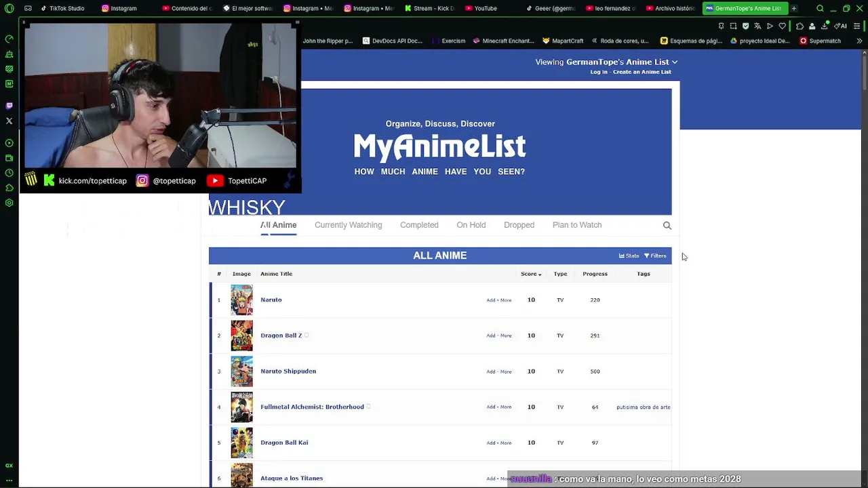868x488 pixels.
Task: Click the translate page icon
Action: [x=757, y=26]
